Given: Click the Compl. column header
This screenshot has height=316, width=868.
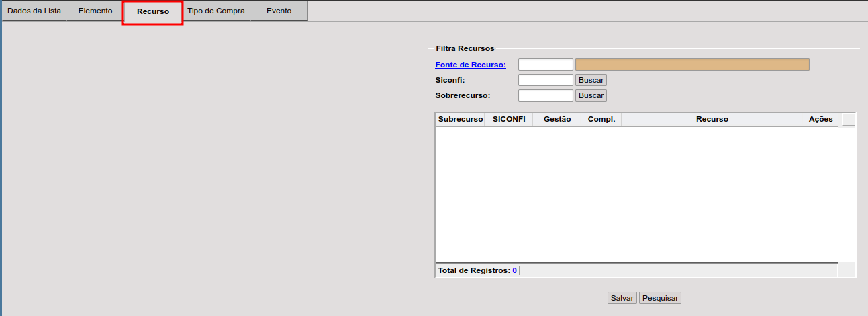Looking at the screenshot, I should click(x=601, y=119).
